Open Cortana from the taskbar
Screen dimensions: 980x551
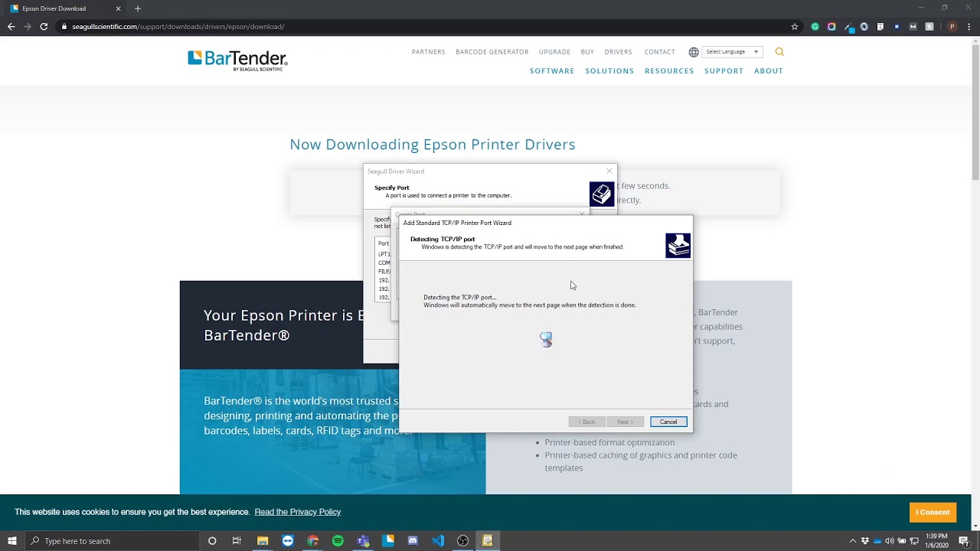pos(212,541)
